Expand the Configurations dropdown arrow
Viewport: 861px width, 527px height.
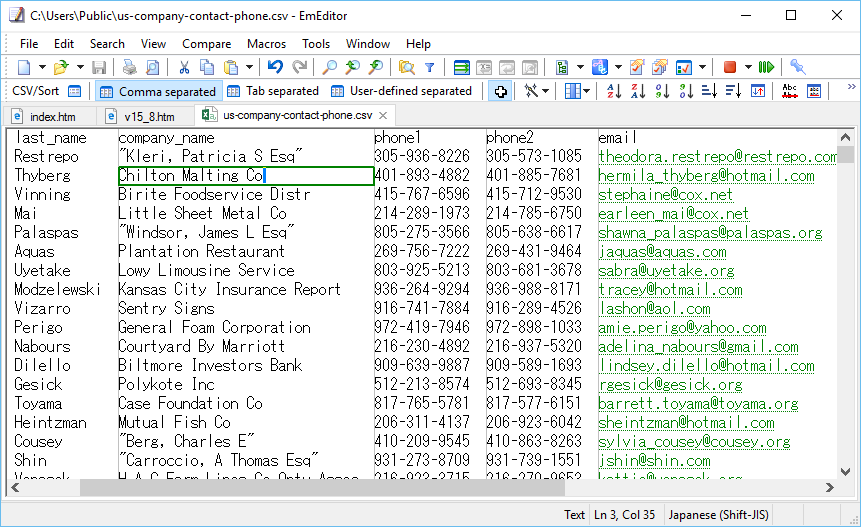pyautogui.click(x=580, y=68)
